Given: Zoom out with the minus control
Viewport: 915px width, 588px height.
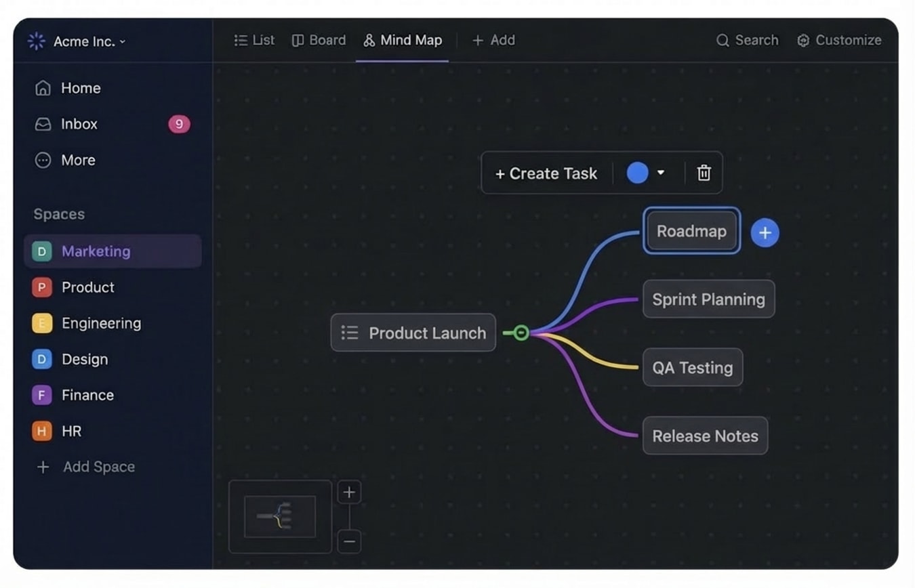Looking at the screenshot, I should (x=349, y=541).
